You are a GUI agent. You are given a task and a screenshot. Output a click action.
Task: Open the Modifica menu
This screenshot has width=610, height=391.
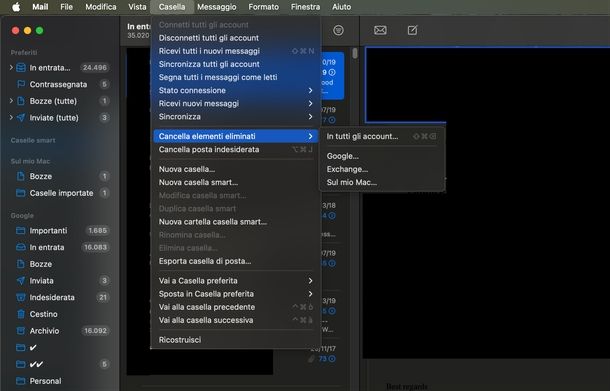tap(101, 7)
